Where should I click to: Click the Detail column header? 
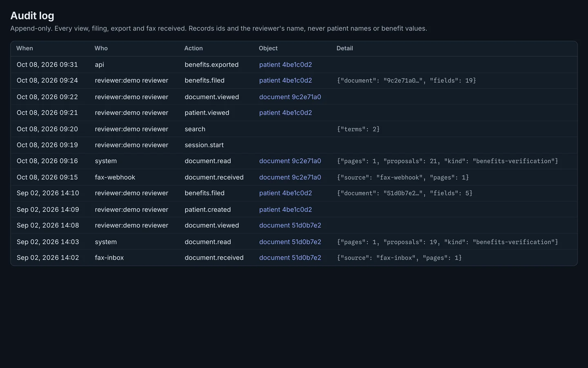click(x=345, y=48)
